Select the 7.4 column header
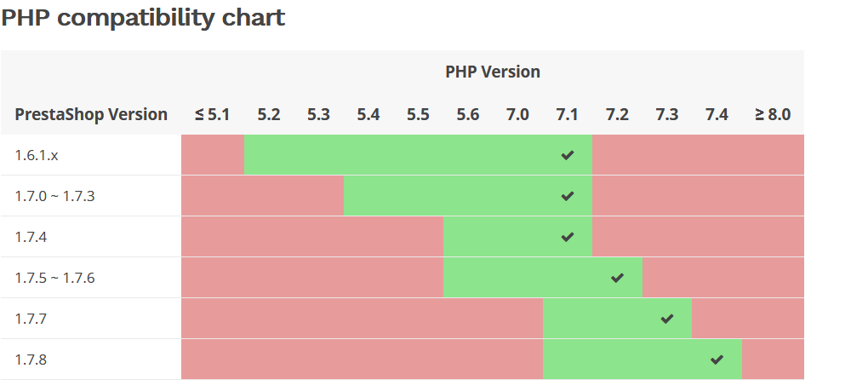The width and height of the screenshot is (868, 380). pyautogui.click(x=717, y=114)
